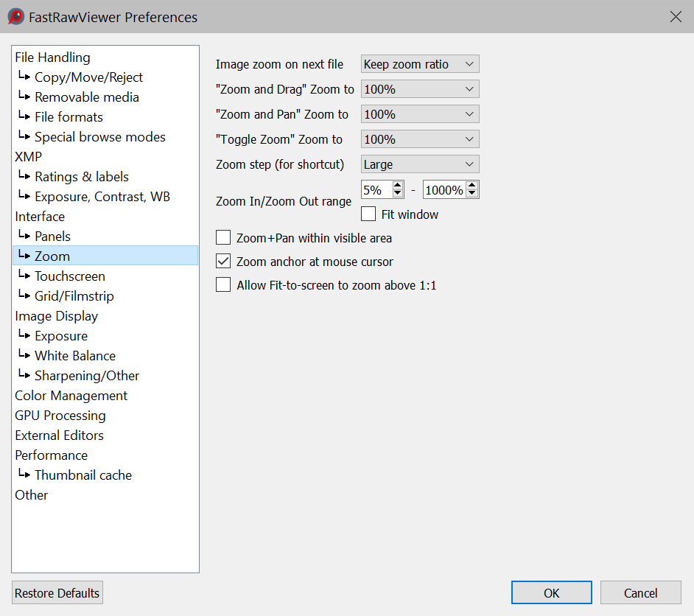Click the FastRawViewer app icon in title bar
694x616 pixels.
(x=15, y=16)
